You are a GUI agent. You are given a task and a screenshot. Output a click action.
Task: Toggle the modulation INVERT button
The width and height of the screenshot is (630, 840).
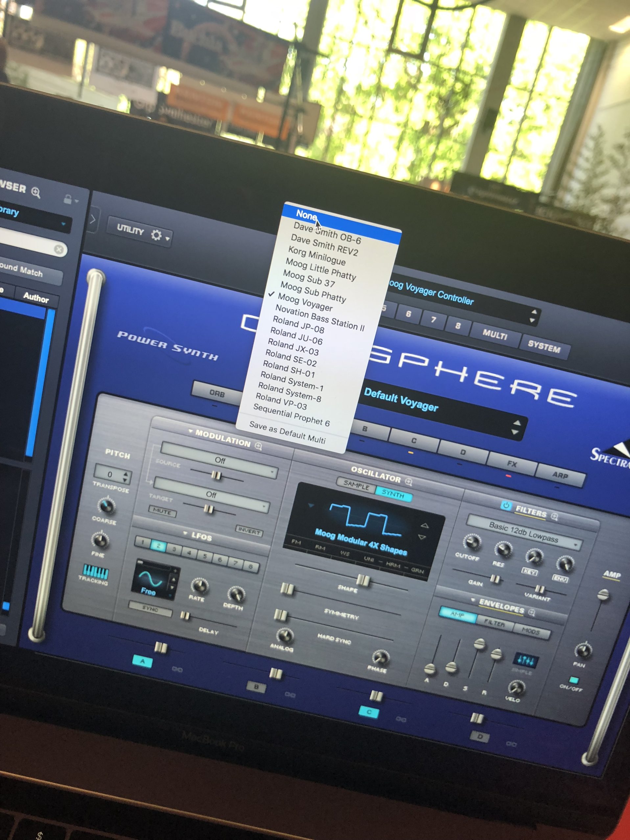pos(249,530)
